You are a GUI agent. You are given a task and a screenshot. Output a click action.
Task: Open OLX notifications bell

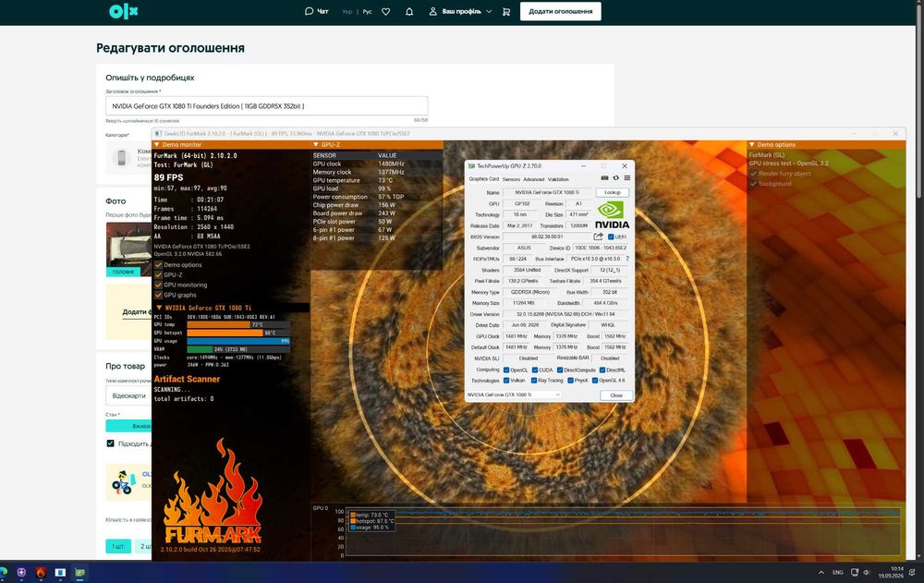[x=409, y=11]
